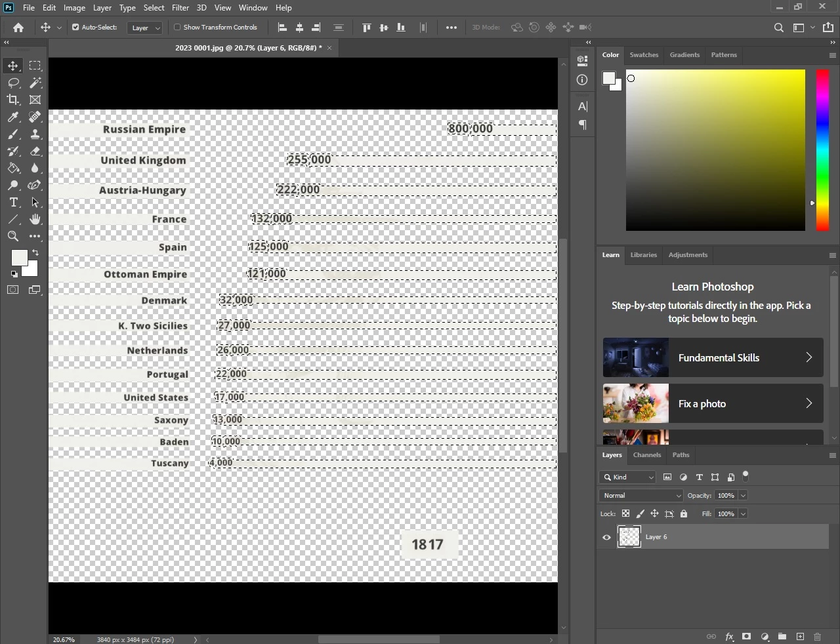Select the Horizontal Type tool
The height and width of the screenshot is (644, 840).
[13, 202]
